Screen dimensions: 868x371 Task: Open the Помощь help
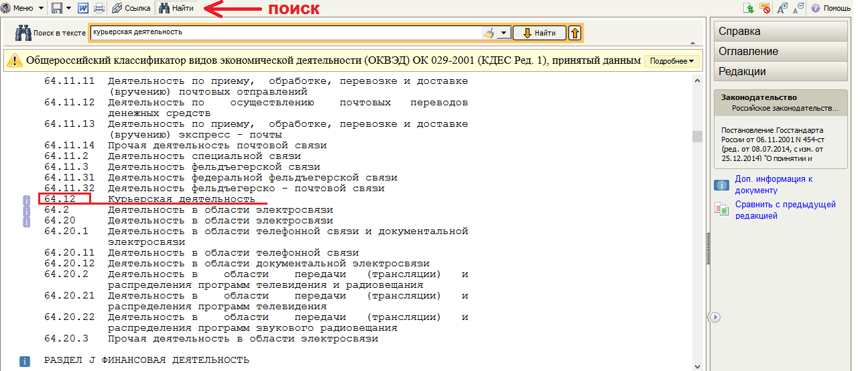tap(830, 8)
